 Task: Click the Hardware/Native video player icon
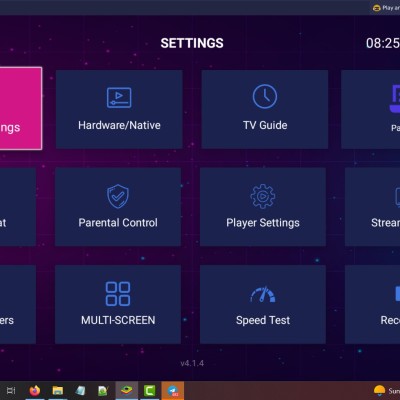pos(119,97)
